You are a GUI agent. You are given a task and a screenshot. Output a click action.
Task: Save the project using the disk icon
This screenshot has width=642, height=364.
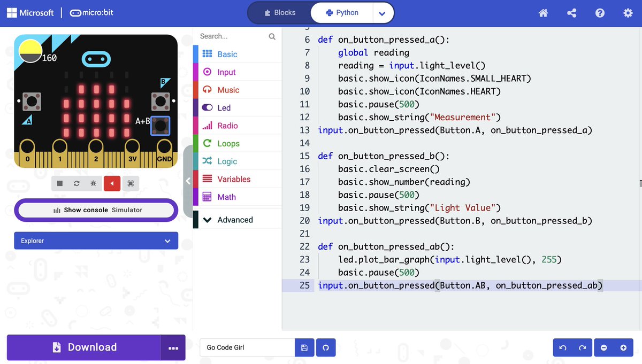304,347
